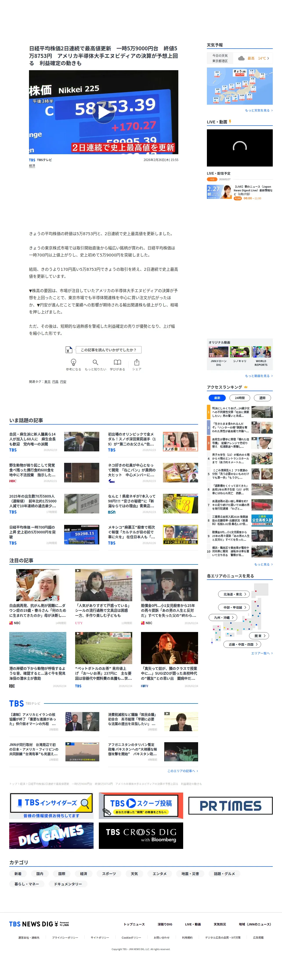Open the TBS NEWS DIG footer logo
Image resolution: width=282 pixels, height=980 pixels.
point(39,924)
